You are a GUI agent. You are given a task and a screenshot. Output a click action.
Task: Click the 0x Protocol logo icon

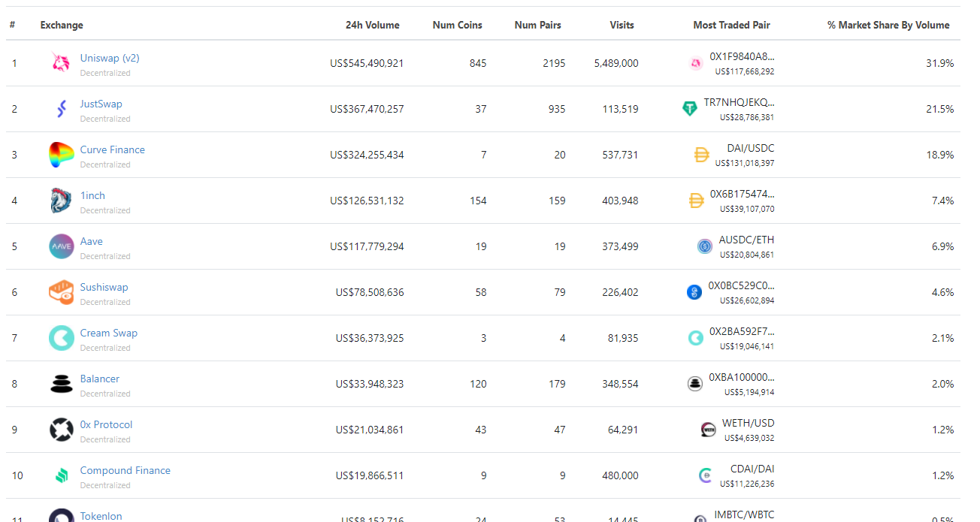tap(61, 430)
